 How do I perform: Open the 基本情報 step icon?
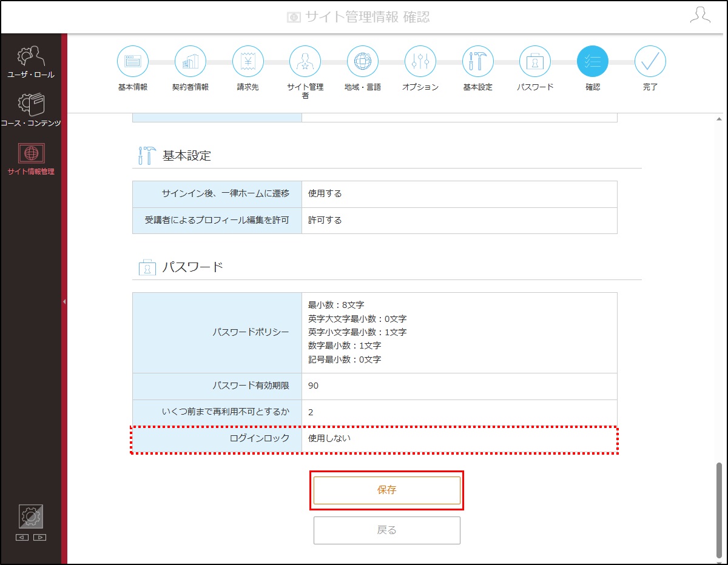click(132, 61)
